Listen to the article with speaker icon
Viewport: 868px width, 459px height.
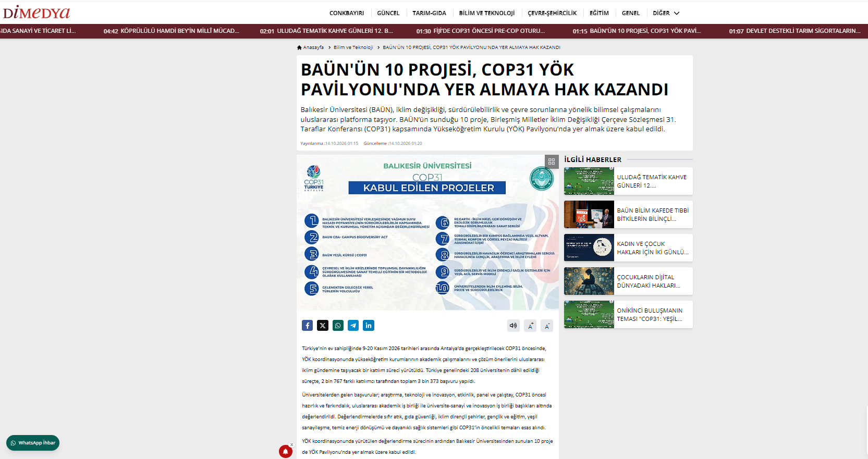point(514,326)
